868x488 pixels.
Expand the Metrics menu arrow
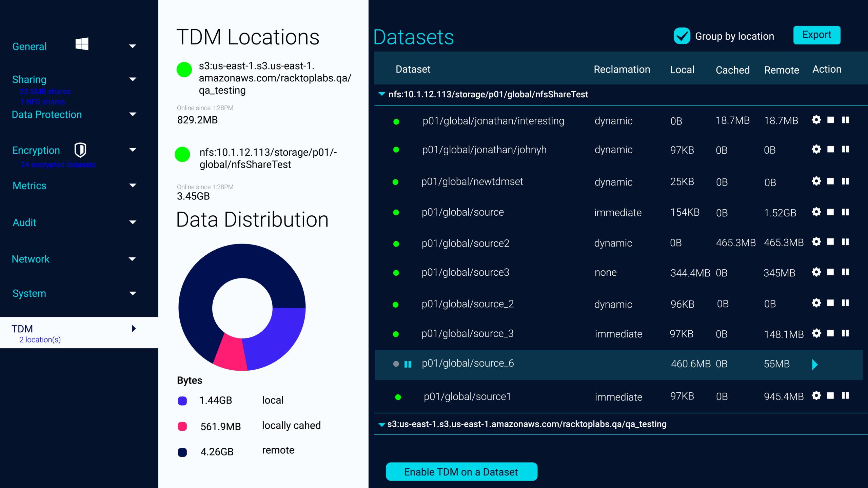[133, 186]
